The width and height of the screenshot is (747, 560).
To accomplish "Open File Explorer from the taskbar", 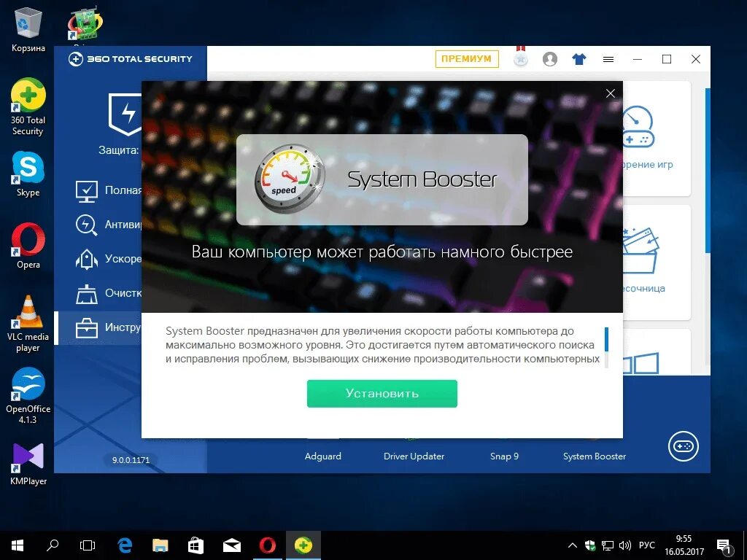I will pos(160,545).
